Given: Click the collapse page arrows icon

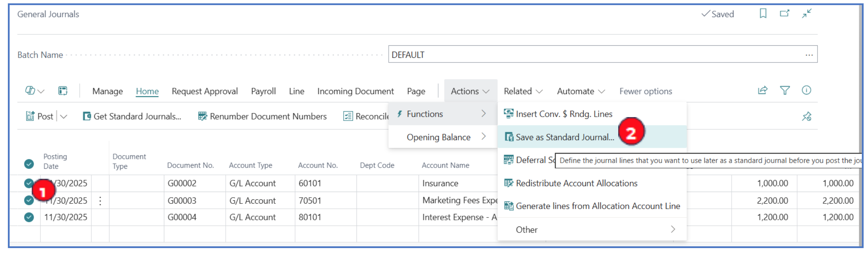Looking at the screenshot, I should coord(807,14).
